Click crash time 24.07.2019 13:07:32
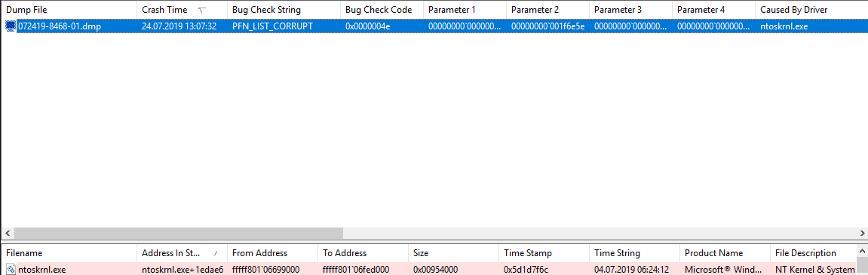 (179, 26)
